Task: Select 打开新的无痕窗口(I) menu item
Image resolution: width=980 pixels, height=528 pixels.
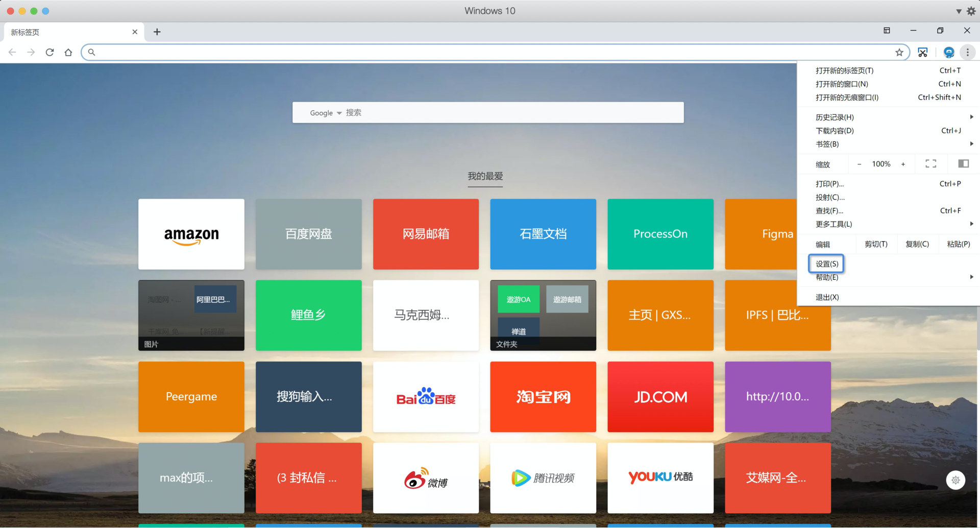Action: point(888,98)
